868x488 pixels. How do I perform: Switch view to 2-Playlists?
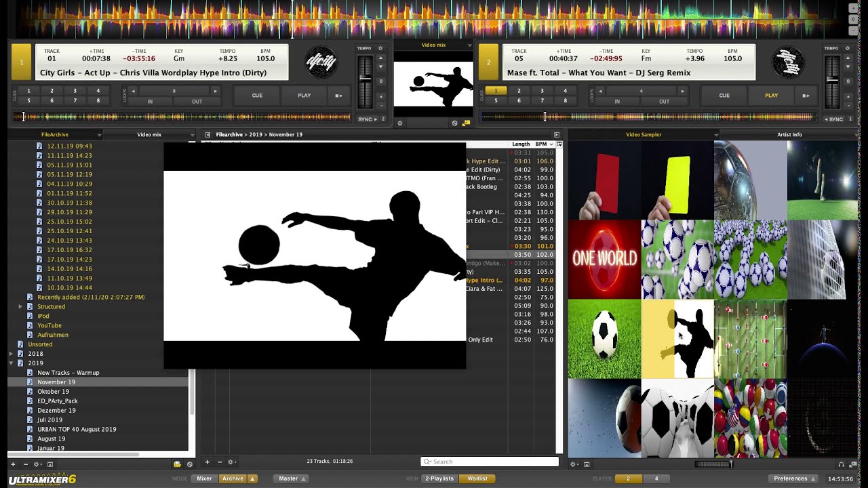[439, 479]
